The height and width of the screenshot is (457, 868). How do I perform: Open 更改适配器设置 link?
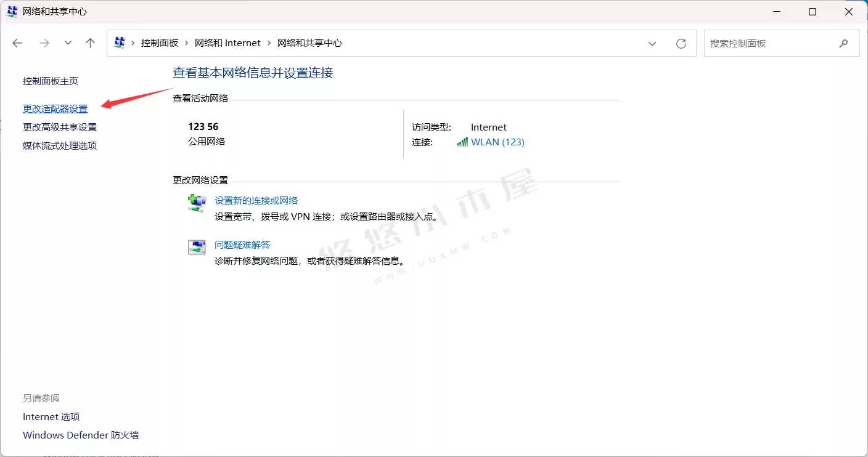click(x=55, y=108)
